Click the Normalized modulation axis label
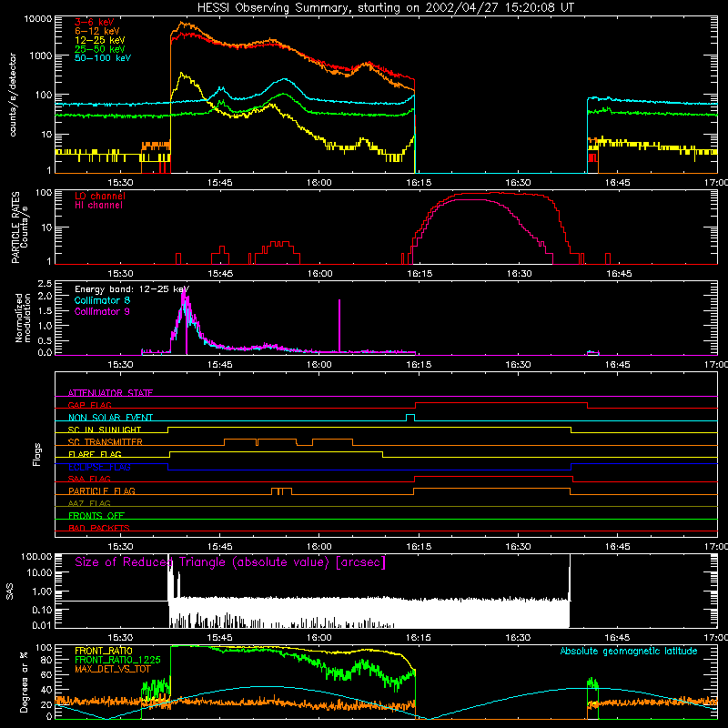728x728 pixels. coord(23,318)
